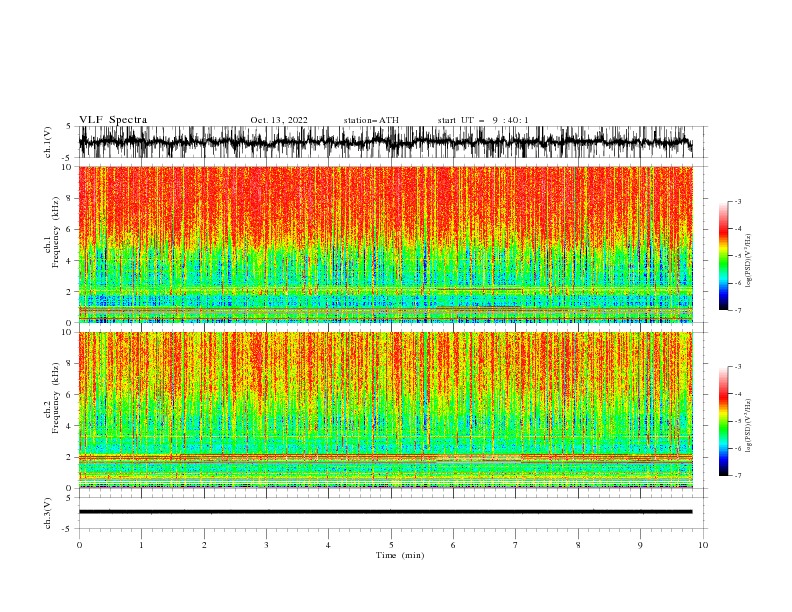Click the ch.3 flat voltage trace

(386, 512)
